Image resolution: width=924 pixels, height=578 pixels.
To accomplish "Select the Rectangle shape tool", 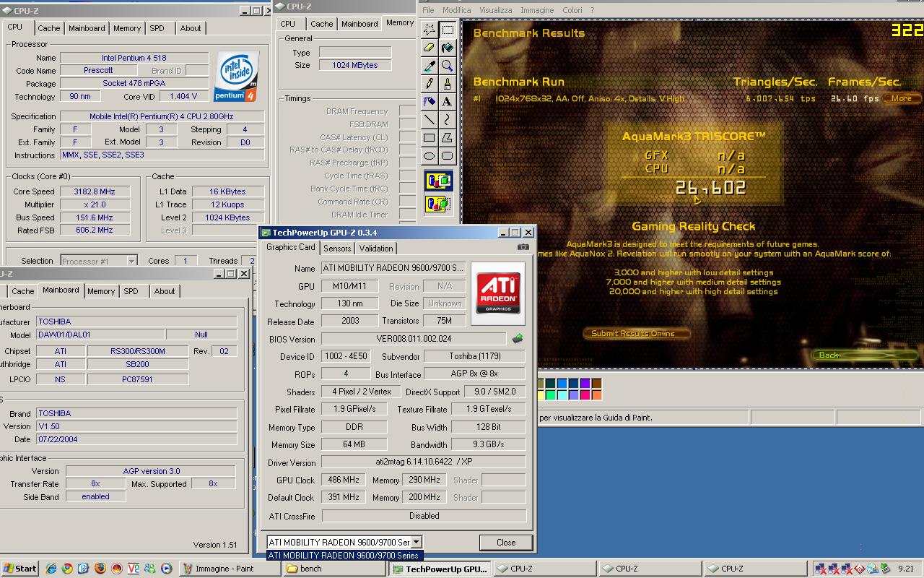I will (x=430, y=138).
